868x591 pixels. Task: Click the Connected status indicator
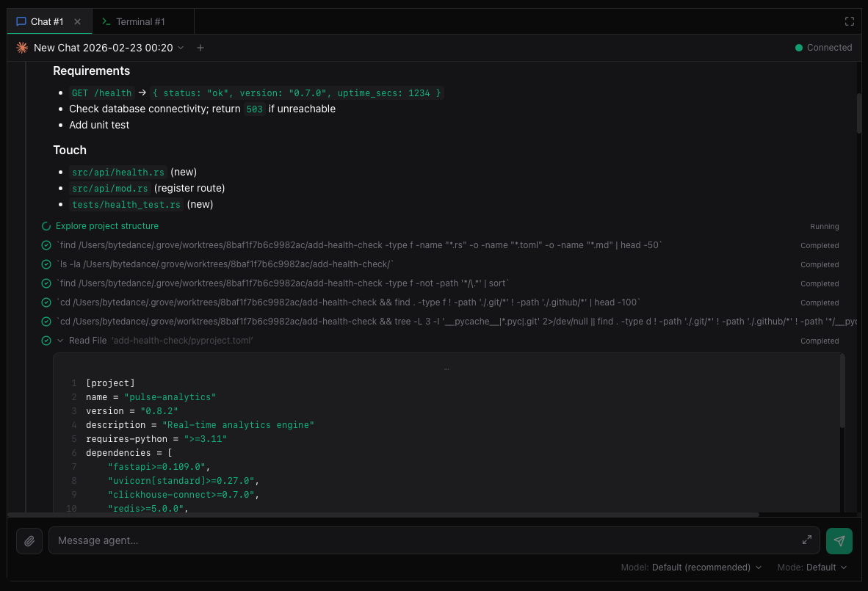(x=823, y=48)
